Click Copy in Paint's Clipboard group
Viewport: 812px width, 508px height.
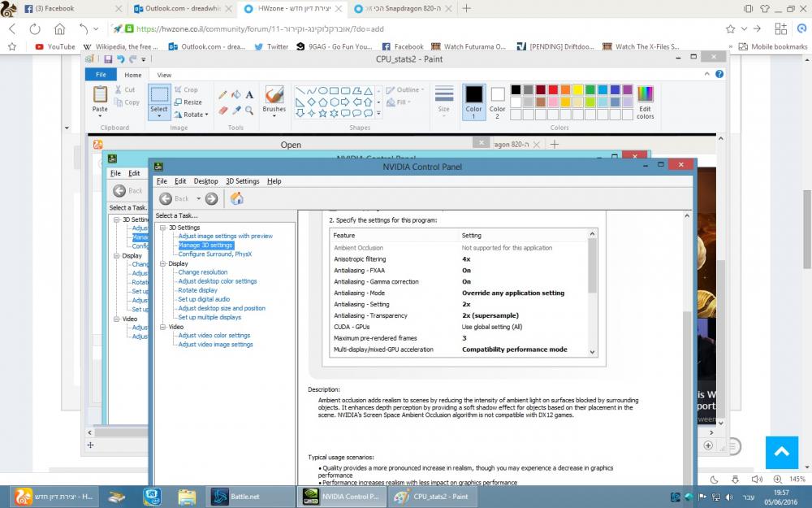(x=127, y=102)
